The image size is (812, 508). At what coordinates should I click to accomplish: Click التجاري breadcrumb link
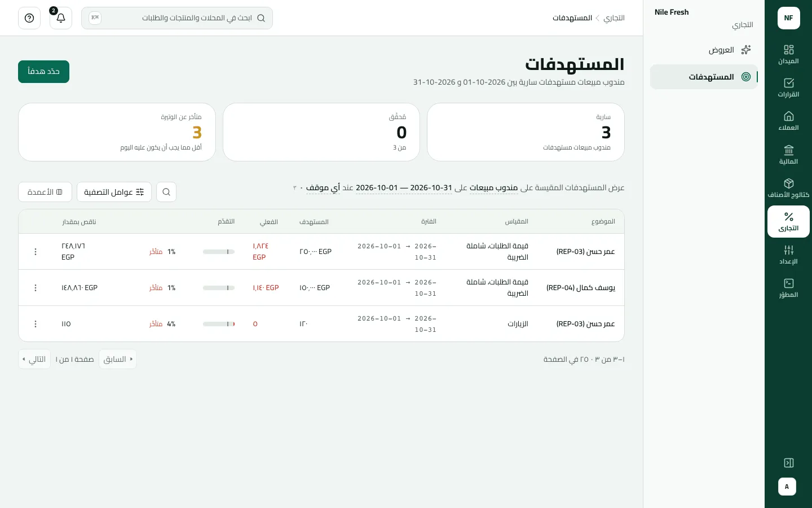click(614, 18)
